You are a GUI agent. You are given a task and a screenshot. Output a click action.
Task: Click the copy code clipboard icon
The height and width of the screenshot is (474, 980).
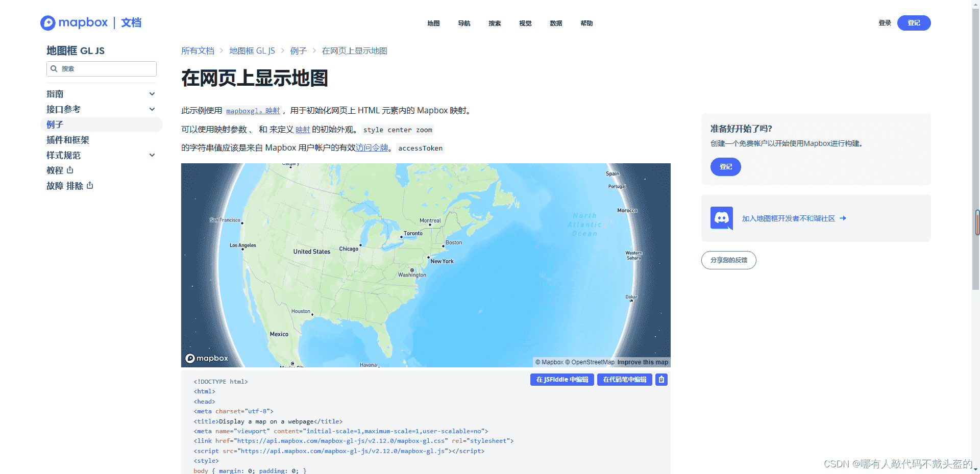[661, 380]
